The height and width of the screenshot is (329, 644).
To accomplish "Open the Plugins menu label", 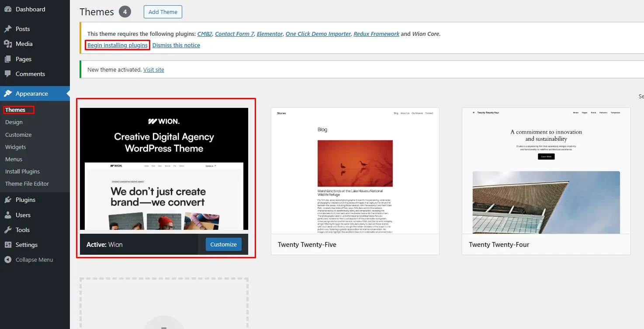I will click(25, 200).
